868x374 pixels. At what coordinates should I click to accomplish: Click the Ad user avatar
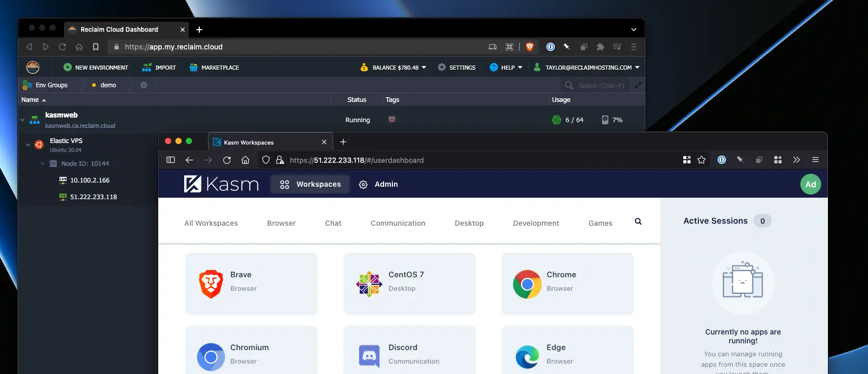point(810,184)
